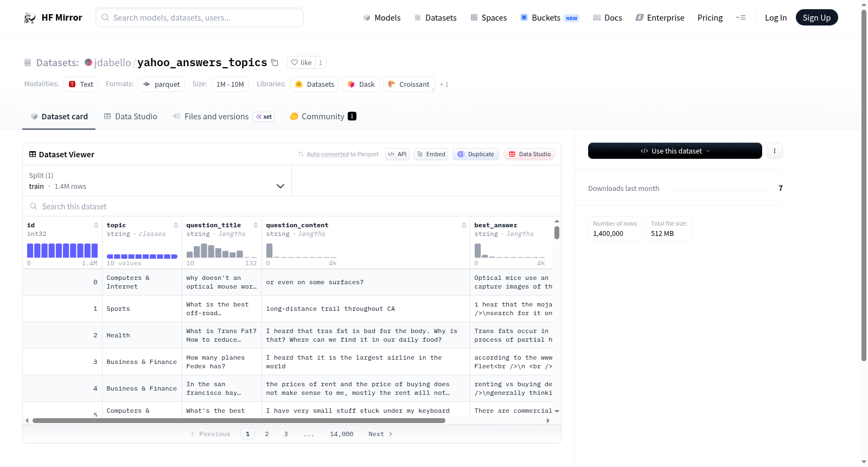This screenshot has height=467, width=868.
Task: Open Data Studio from the viewer header button
Action: pyautogui.click(x=529, y=154)
